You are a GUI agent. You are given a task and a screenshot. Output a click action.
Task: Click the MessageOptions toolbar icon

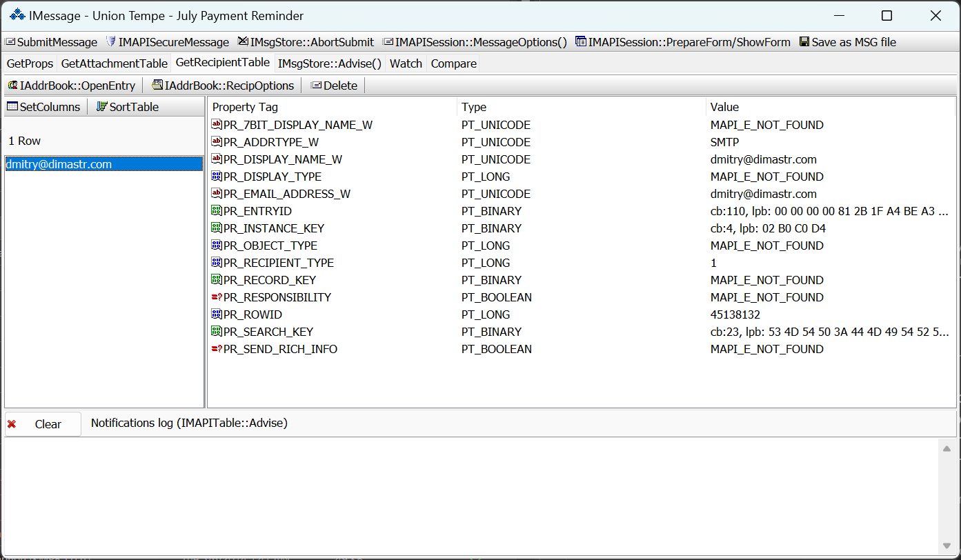pyautogui.click(x=388, y=42)
